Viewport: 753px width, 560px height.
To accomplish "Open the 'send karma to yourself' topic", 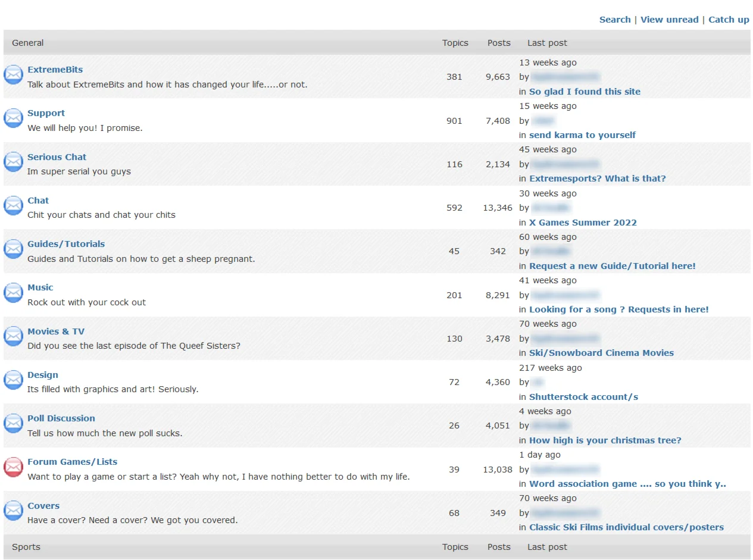I will point(582,135).
